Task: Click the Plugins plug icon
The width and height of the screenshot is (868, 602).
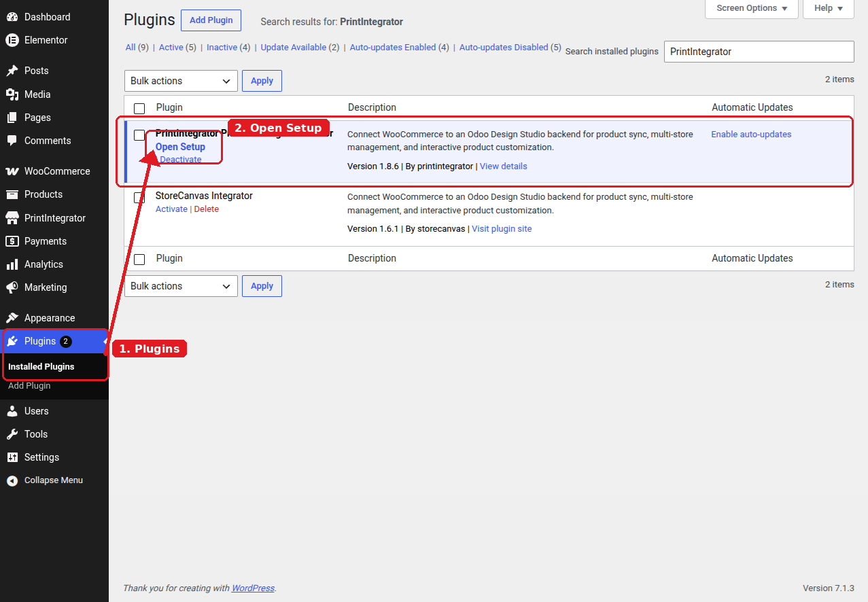Action: pyautogui.click(x=12, y=341)
